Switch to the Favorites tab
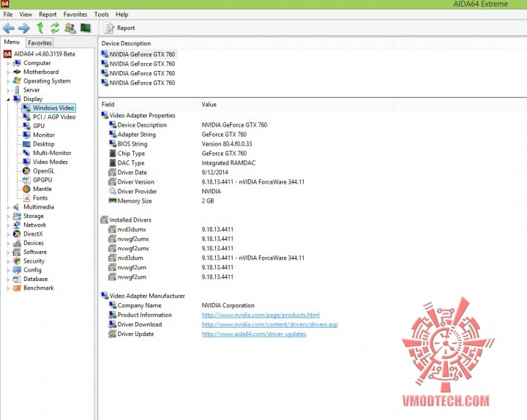This screenshot has width=527, height=420. coord(40,42)
